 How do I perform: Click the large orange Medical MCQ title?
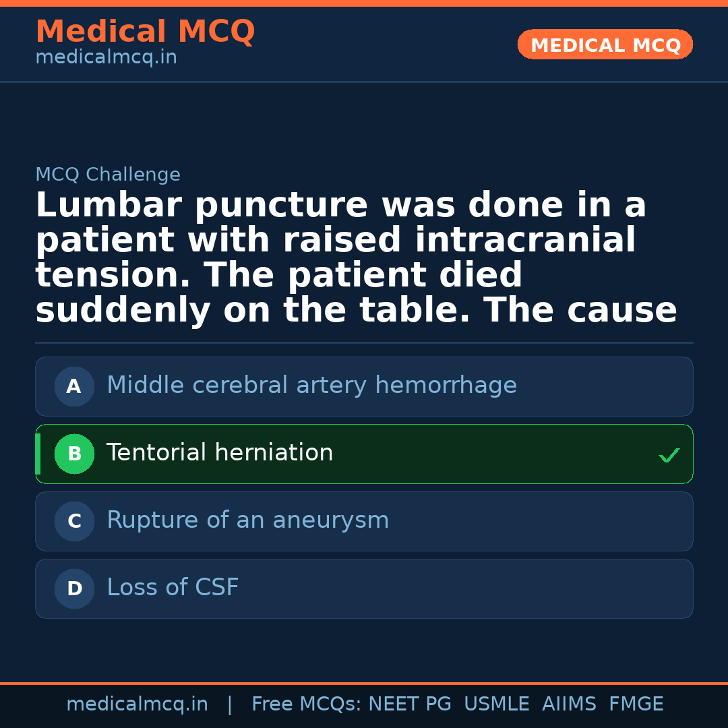click(x=145, y=32)
